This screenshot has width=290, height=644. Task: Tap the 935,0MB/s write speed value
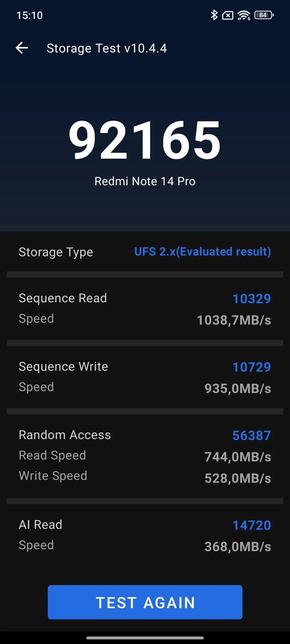pyautogui.click(x=238, y=388)
